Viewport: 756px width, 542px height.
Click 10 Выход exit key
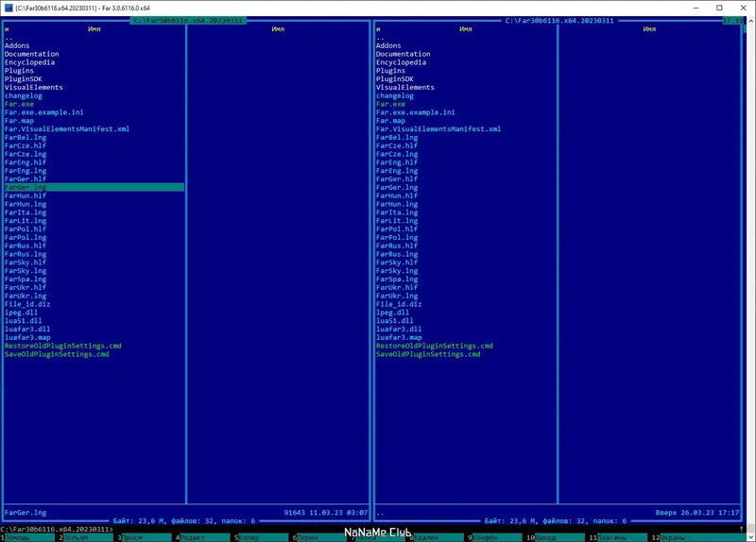point(554,537)
